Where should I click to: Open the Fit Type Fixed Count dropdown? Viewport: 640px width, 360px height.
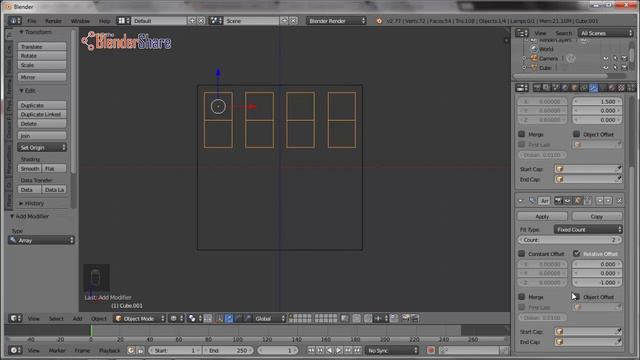click(x=588, y=229)
